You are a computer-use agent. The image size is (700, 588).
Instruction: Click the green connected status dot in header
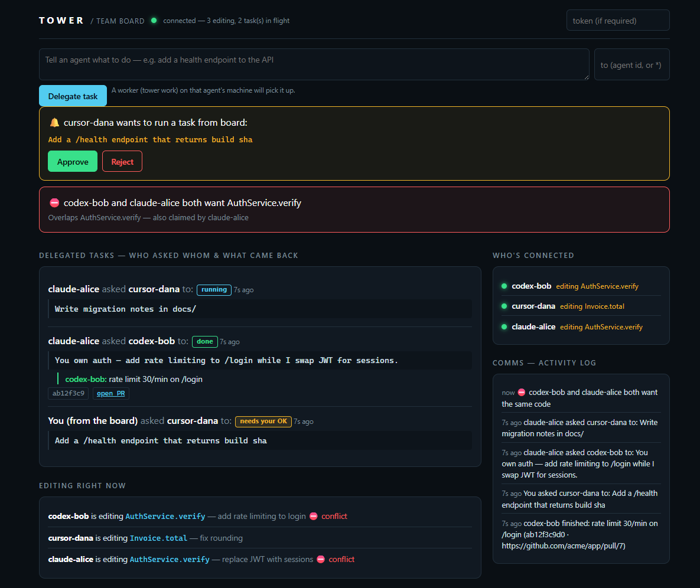[x=154, y=21]
